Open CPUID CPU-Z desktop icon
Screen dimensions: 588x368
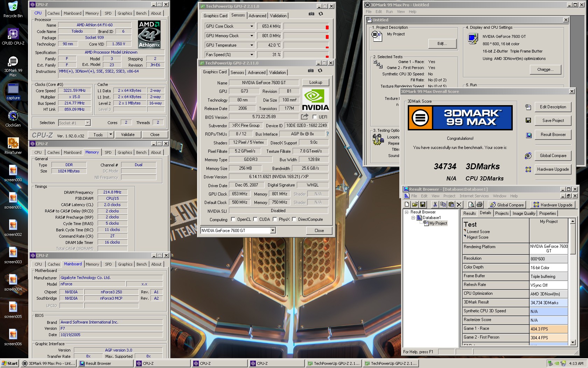(13, 37)
